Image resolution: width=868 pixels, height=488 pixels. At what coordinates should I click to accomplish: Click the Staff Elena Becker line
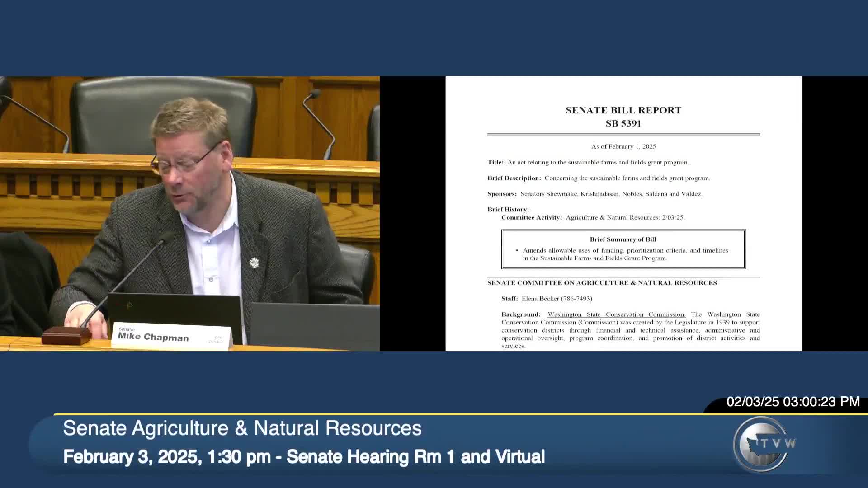[x=547, y=299]
